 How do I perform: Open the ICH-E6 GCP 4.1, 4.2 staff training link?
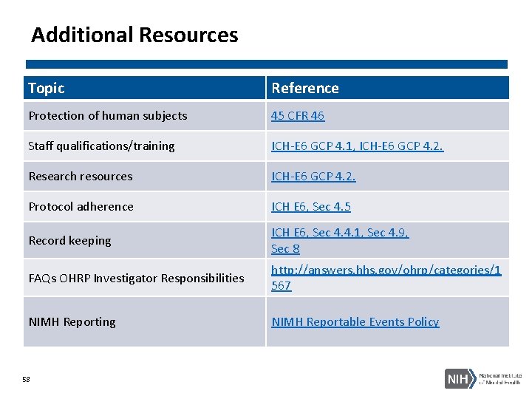pos(358,146)
